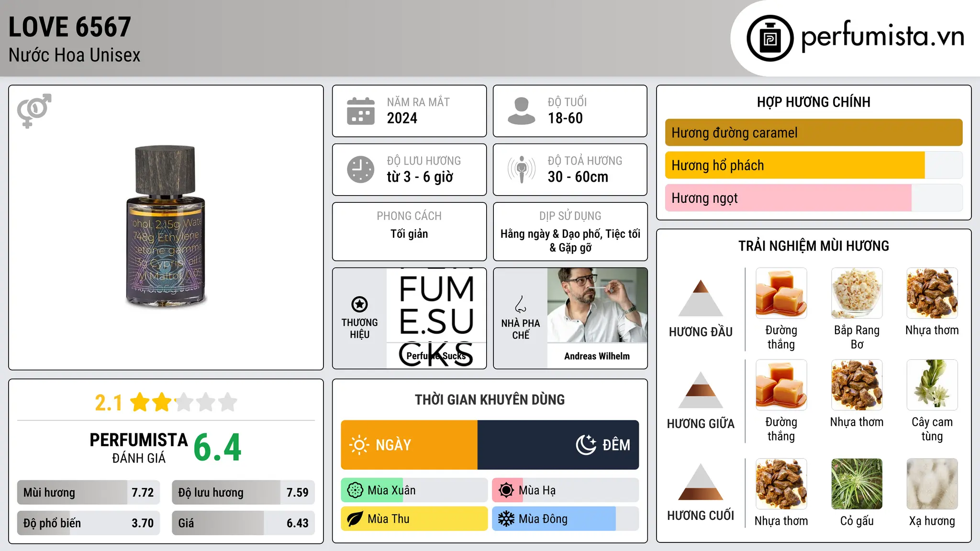This screenshot has width=980, height=551.
Task: Click the pyramid icon above HƯƠNG CUỐI
Action: 701,482
